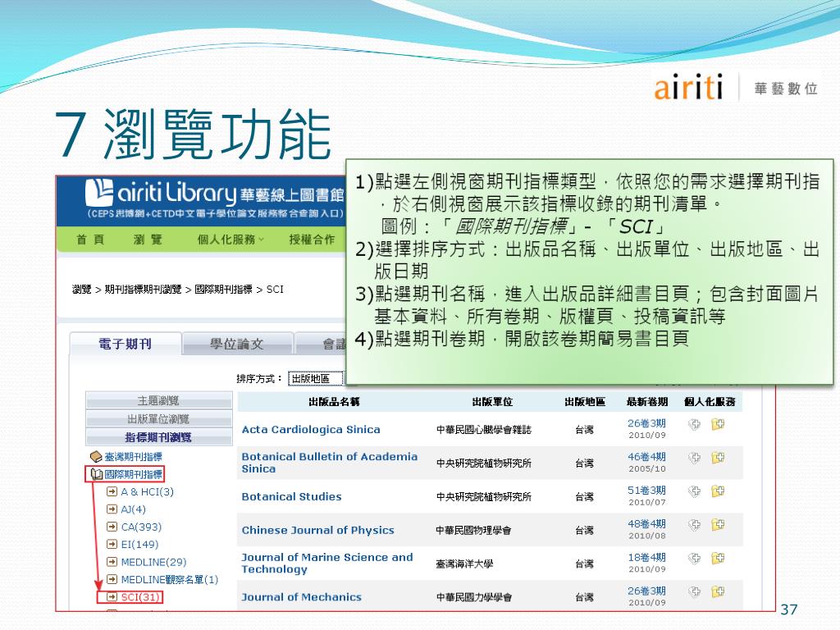Open the 排序方式 sort dropdown

[x=316, y=379]
